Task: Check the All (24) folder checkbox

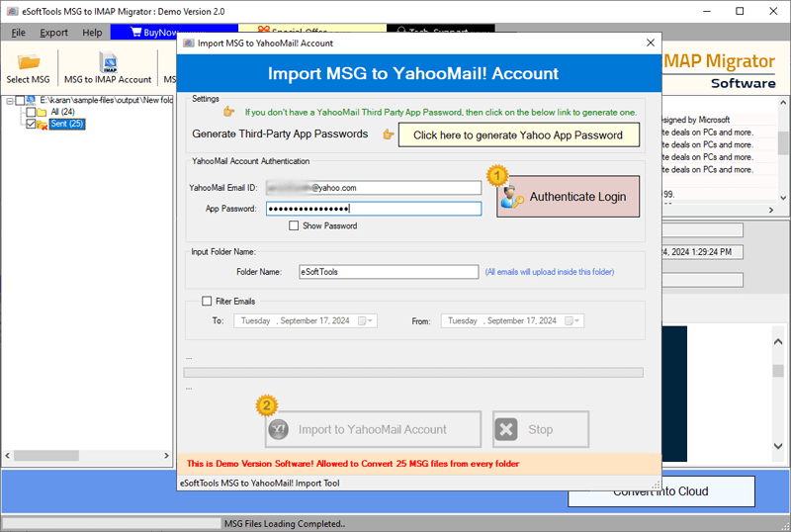Action: (32, 112)
